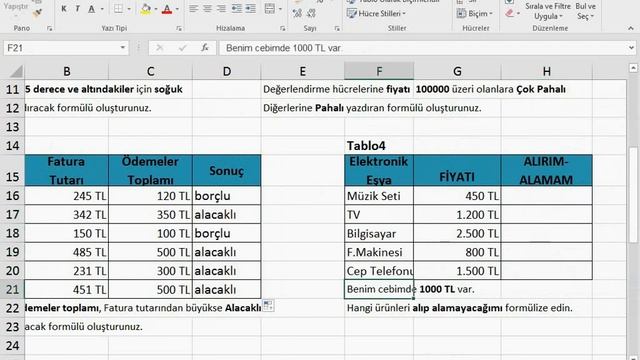
Task: Toggle bold K formatting
Action: (x=64, y=9)
